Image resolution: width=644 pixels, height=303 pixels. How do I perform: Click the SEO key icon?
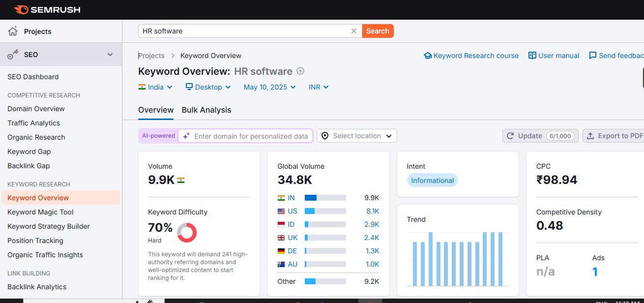13,55
